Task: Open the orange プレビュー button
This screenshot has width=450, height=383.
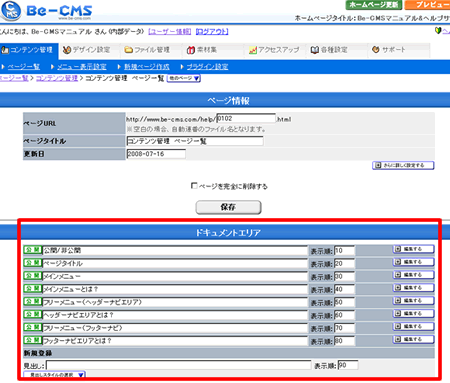Action: click(427, 5)
